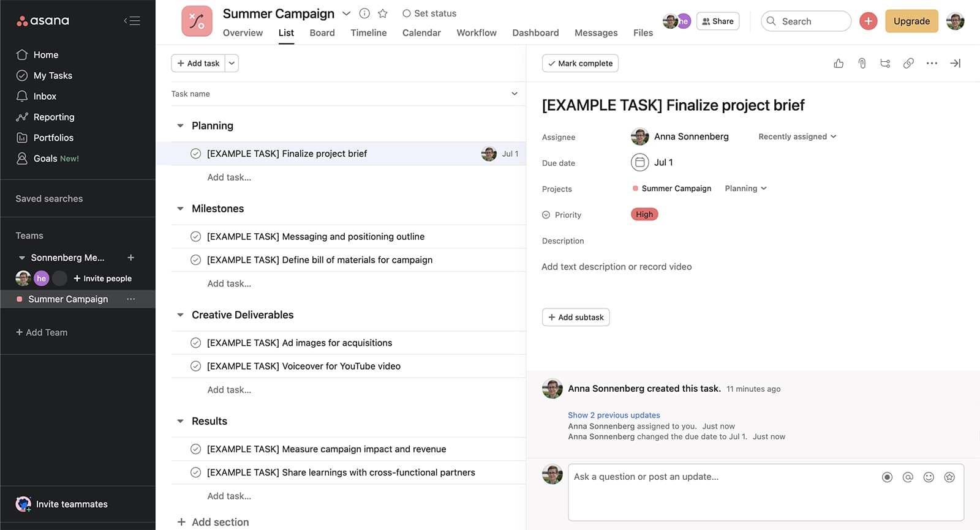Open Portfolios from the sidebar
Viewport: 980px width, 530px height.
point(45,138)
